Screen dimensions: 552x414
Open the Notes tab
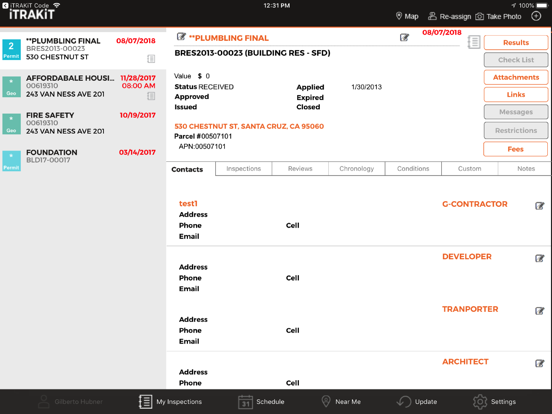[x=525, y=169]
